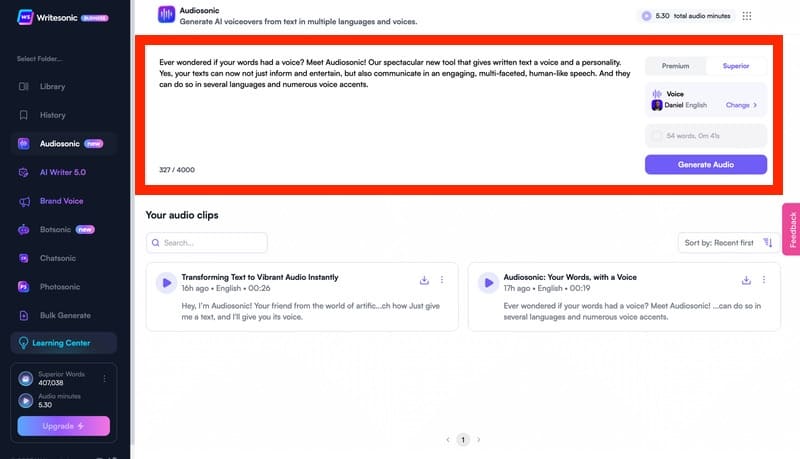Viewport: 800px width, 459px height.
Task: Open Bulk Generate
Action: point(64,315)
